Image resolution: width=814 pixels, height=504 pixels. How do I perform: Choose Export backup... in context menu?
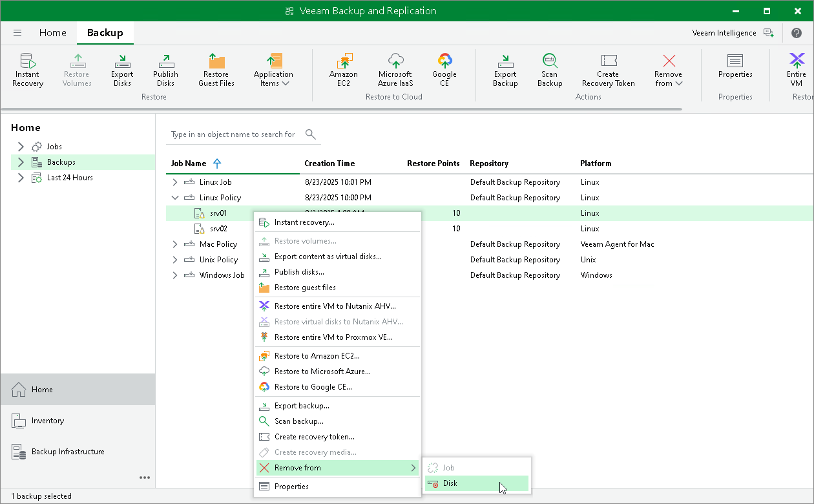tap(337, 406)
